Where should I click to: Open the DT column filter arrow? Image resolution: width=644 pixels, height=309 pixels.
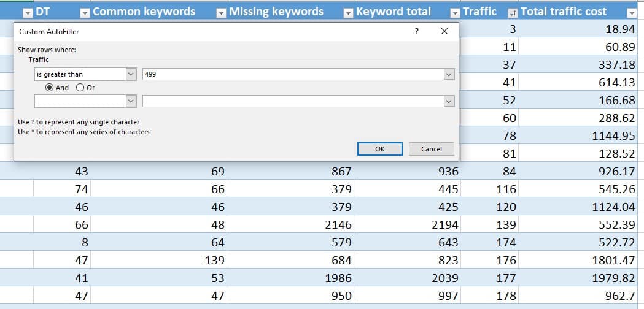85,13
